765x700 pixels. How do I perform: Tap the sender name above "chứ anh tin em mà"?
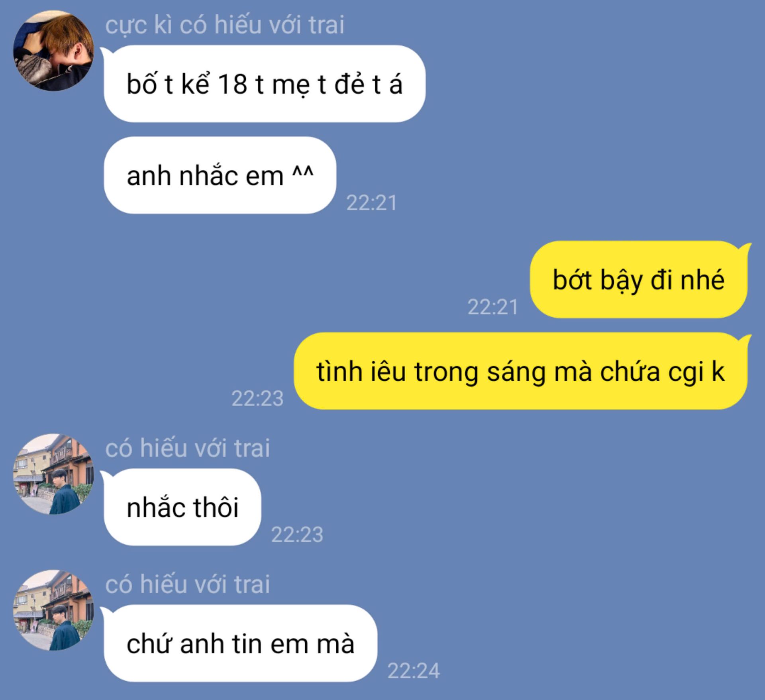(x=188, y=584)
